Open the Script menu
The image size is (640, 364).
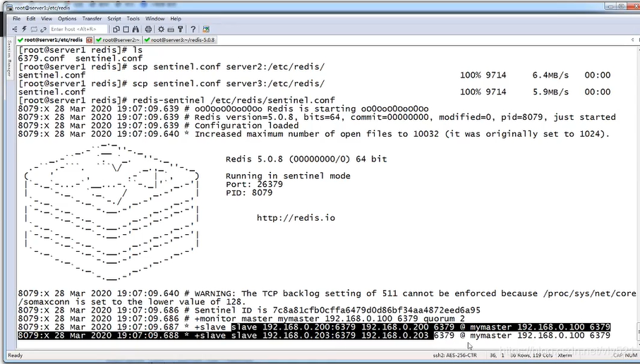pos(114,19)
